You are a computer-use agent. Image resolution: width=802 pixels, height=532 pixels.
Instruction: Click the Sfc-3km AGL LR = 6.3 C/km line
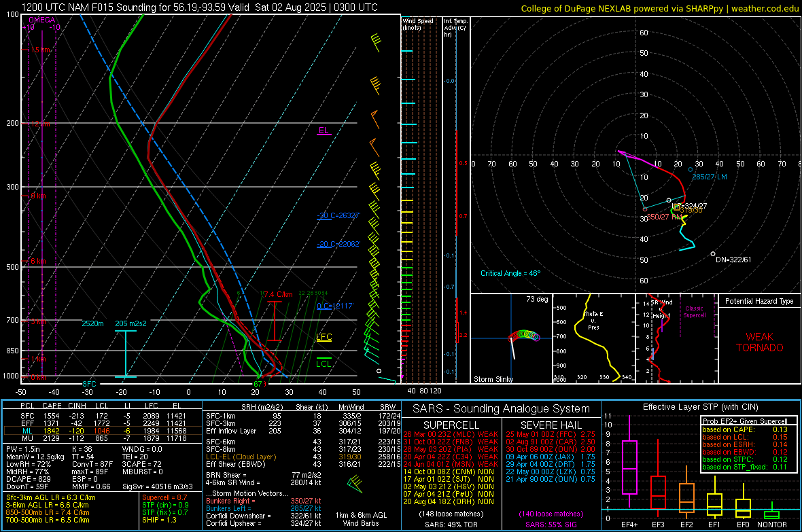[51, 497]
